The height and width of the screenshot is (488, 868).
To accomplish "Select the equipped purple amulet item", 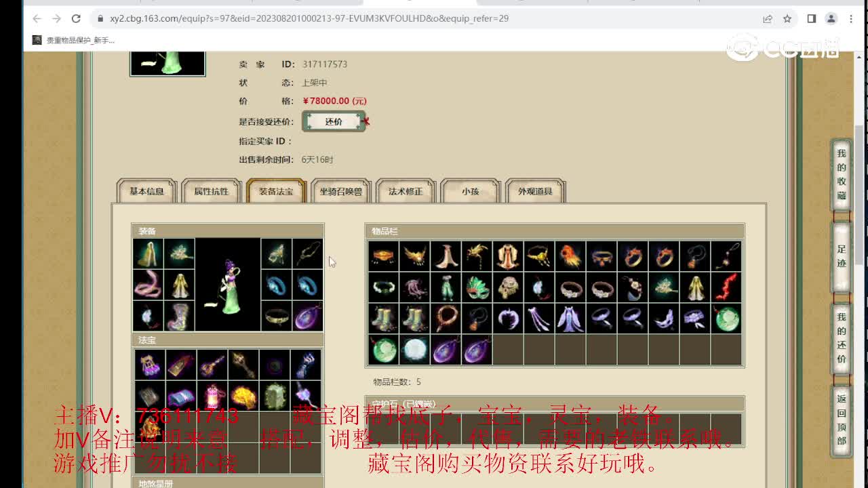I will (308, 316).
